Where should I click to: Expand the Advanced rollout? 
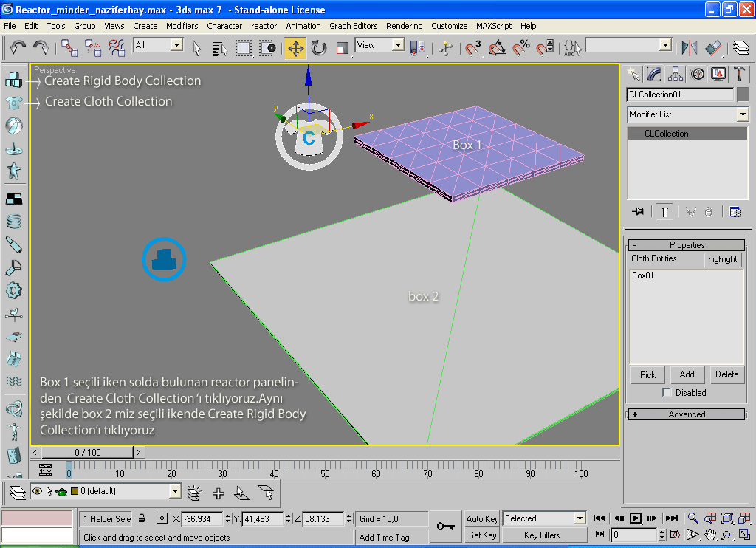(686, 414)
